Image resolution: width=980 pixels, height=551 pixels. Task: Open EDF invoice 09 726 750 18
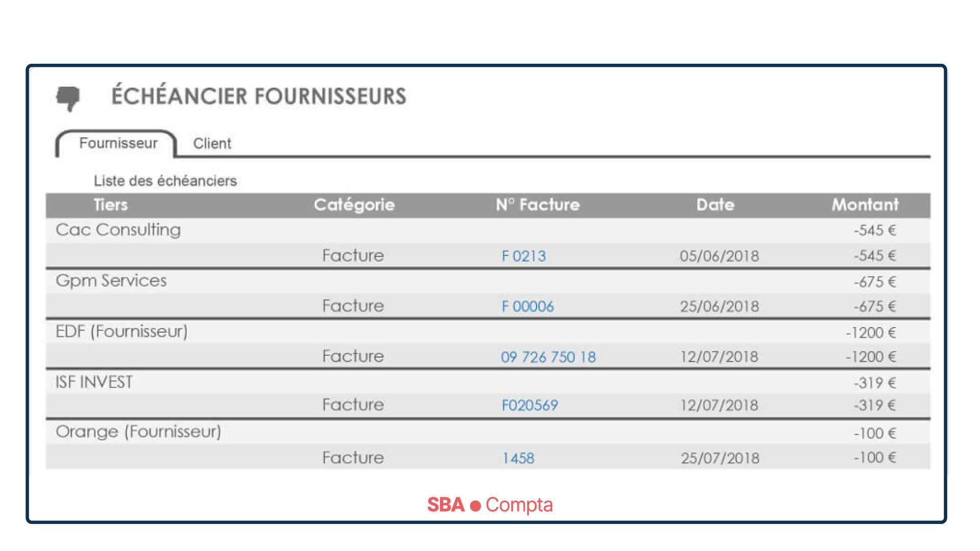tap(548, 357)
